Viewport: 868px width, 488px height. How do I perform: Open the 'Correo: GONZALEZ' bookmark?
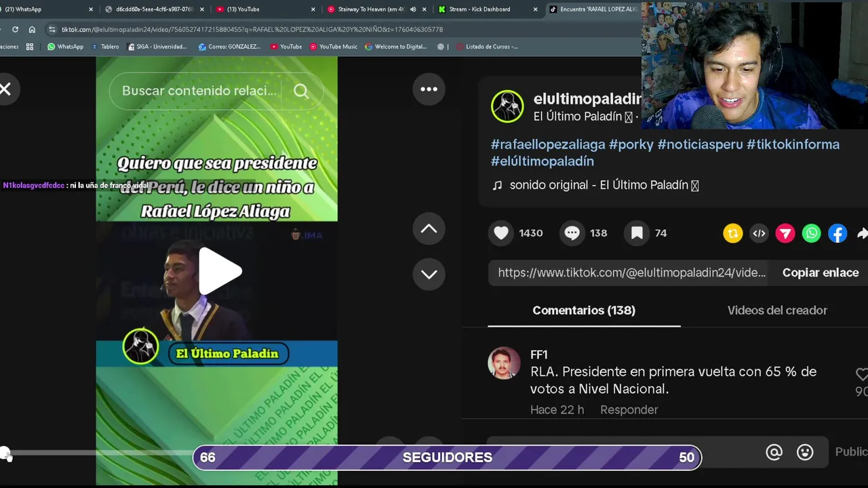[229, 47]
